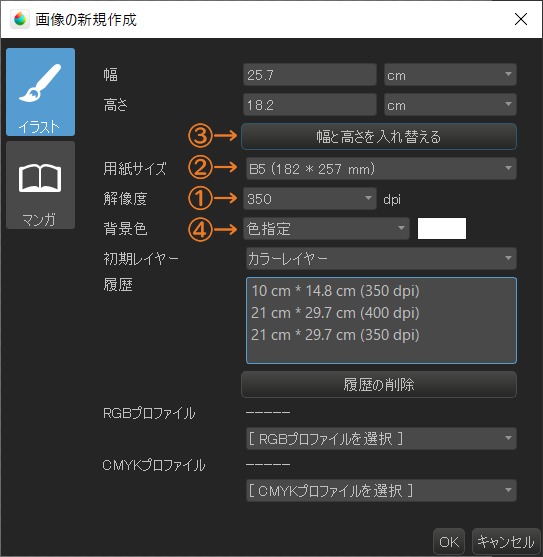Open the width unit cm dropdown
Viewport: 543px width, 557px height.
[x=450, y=75]
